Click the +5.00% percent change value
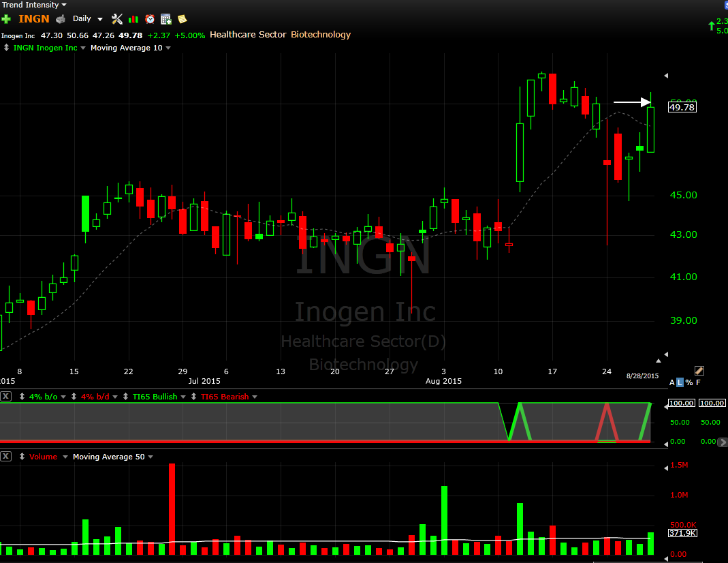Screen dimensions: 728x563 click(x=189, y=35)
